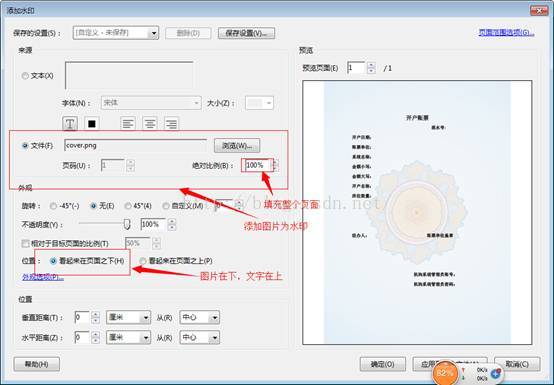Screen dimensions: 554x385
Task: Click 浏览(W)... to browse for file
Action: coord(237,146)
